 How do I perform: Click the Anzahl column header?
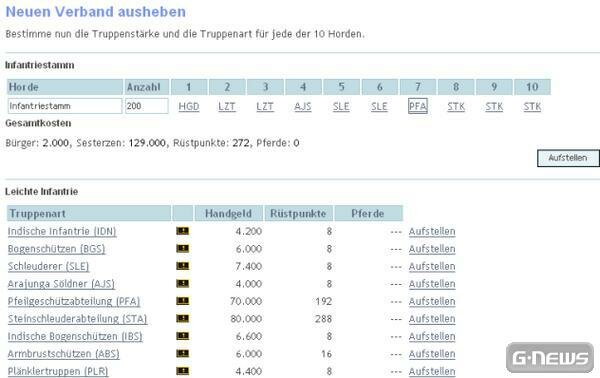[x=147, y=87]
